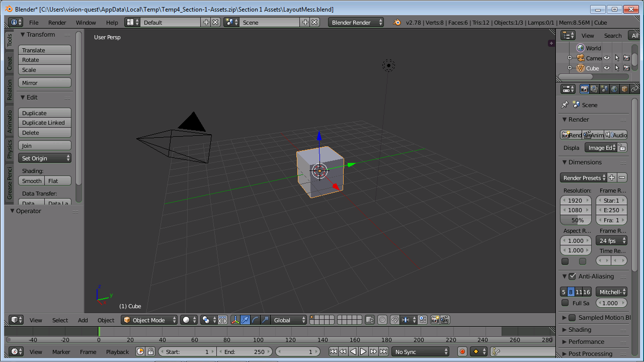Uncheck the Anti-Aliasing checkbox
The image size is (644, 362).
pyautogui.click(x=573, y=276)
